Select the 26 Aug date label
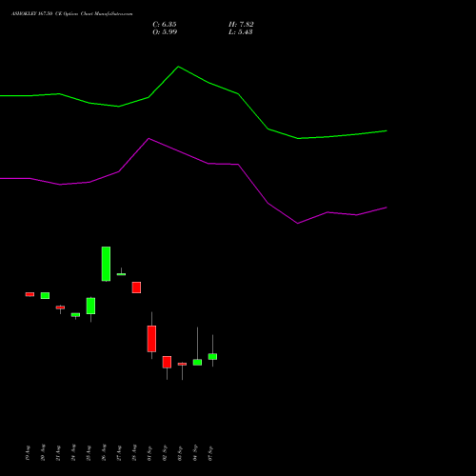Screen dimensions: 476x476 click(x=104, y=453)
